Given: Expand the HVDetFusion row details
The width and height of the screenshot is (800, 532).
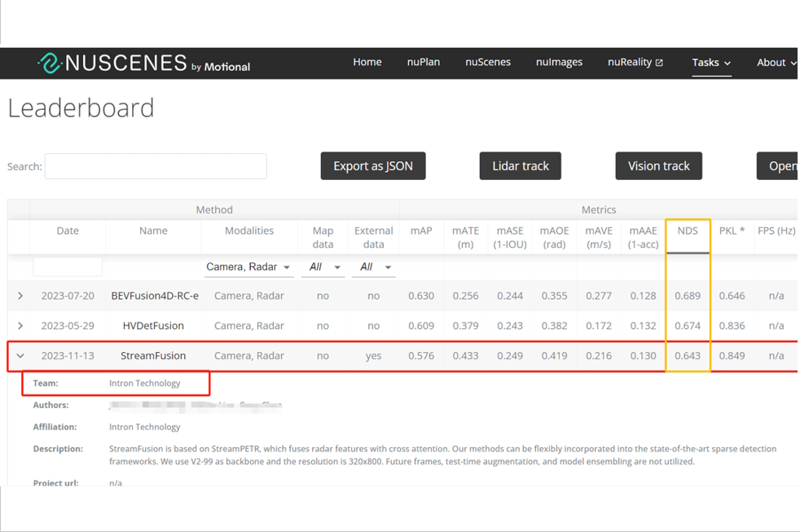Looking at the screenshot, I should coord(20,326).
